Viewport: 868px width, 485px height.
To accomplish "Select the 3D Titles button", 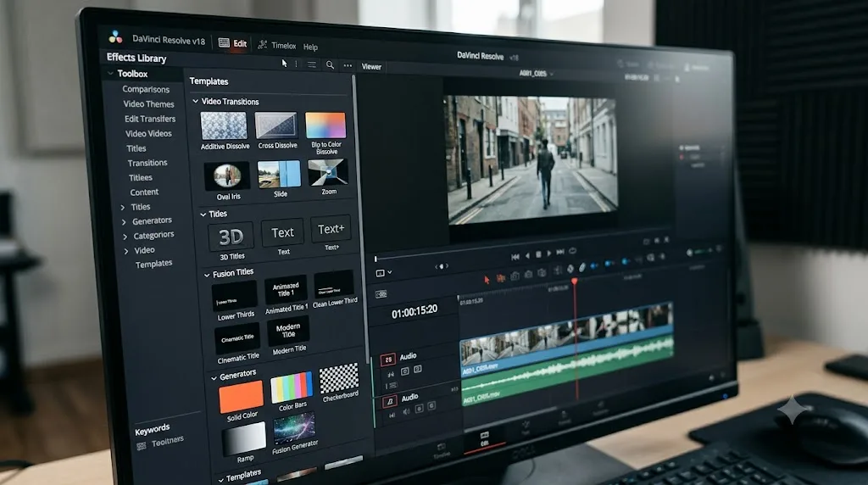I will pyautogui.click(x=231, y=237).
